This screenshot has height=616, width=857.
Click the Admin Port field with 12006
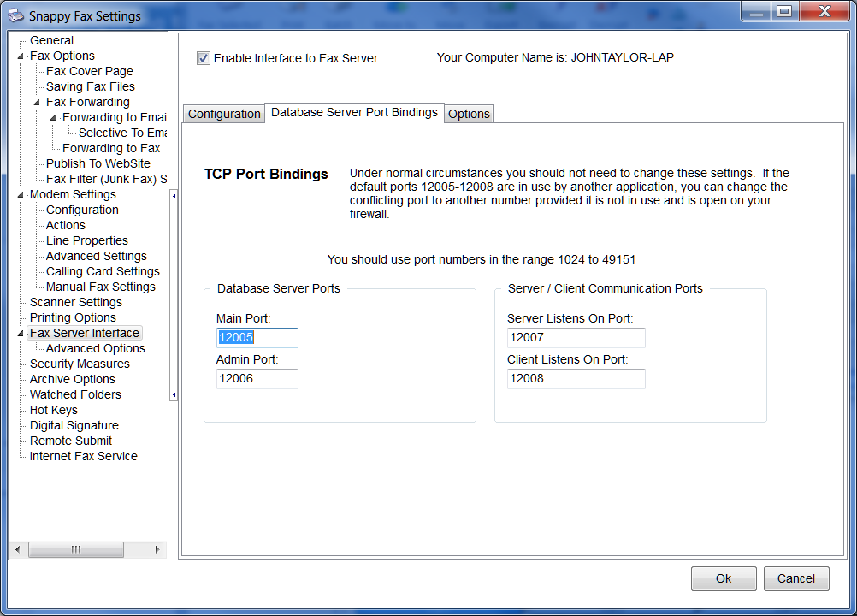click(257, 379)
